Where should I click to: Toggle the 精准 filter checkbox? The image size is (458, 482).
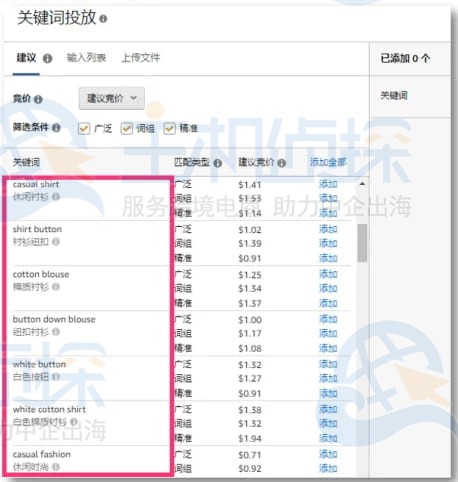tap(169, 128)
